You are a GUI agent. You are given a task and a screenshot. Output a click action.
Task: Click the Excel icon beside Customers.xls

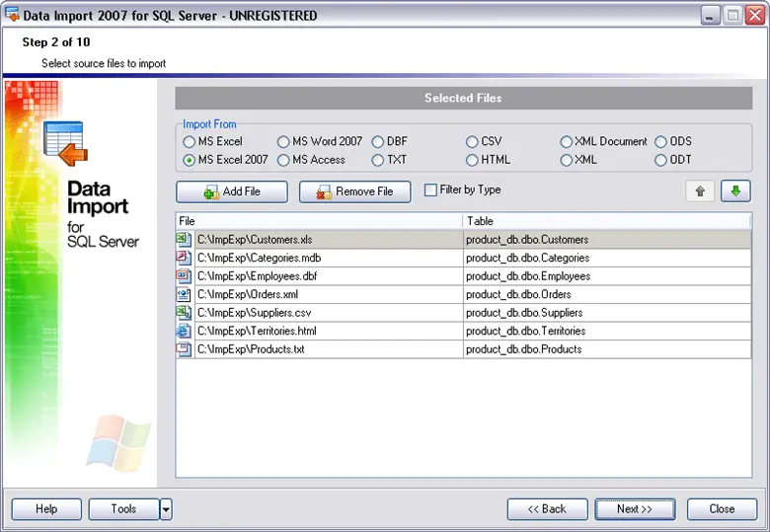click(x=185, y=240)
